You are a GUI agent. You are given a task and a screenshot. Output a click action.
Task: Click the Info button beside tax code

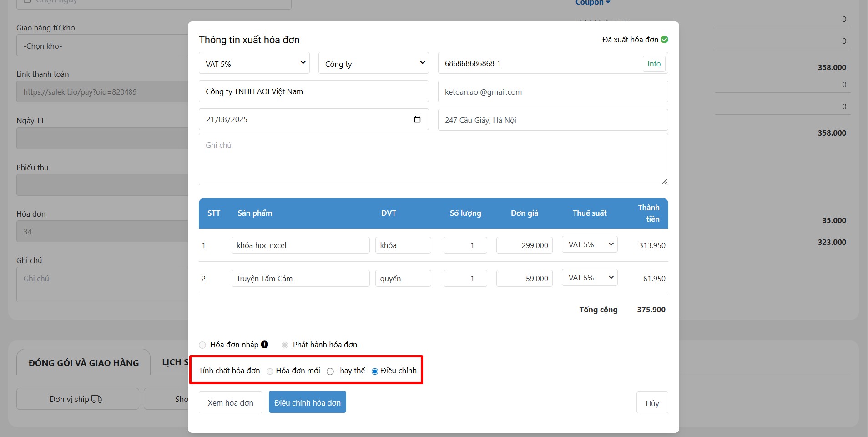click(x=654, y=64)
